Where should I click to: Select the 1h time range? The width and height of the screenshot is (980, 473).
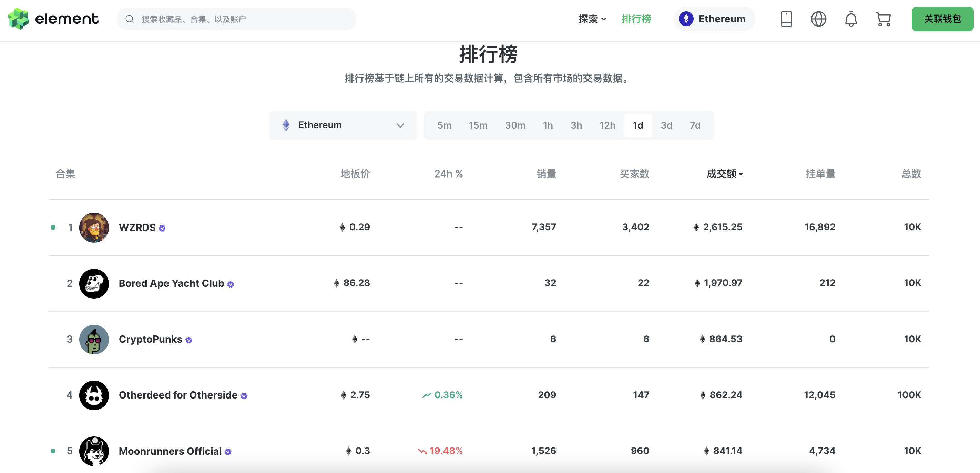click(548, 125)
